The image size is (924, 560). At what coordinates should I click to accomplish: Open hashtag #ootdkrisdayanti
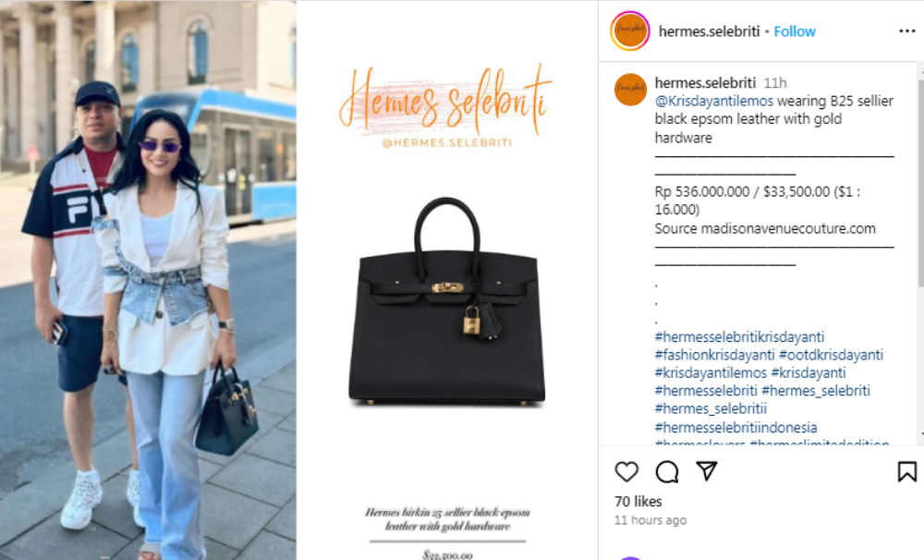point(831,355)
